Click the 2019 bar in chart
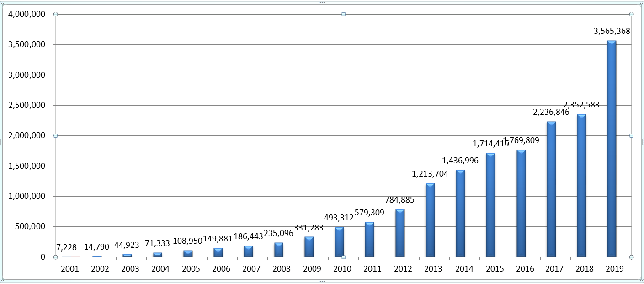This screenshot has width=644, height=284. [612, 149]
